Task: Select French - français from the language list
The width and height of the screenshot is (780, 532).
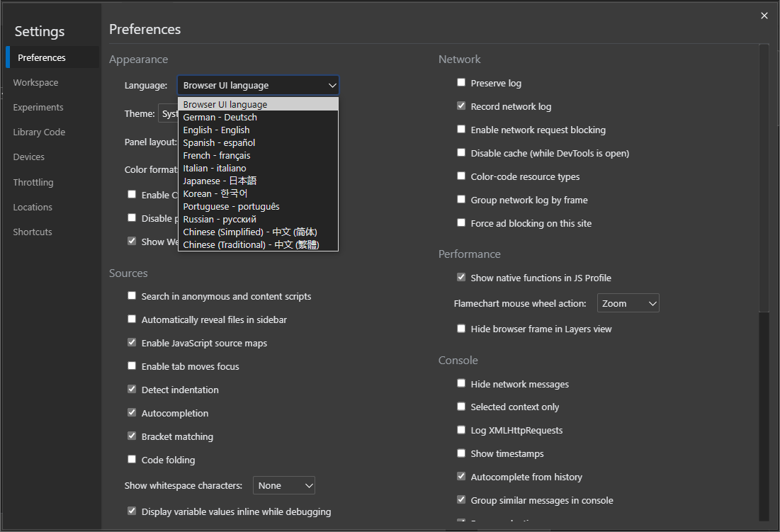Action: point(217,155)
